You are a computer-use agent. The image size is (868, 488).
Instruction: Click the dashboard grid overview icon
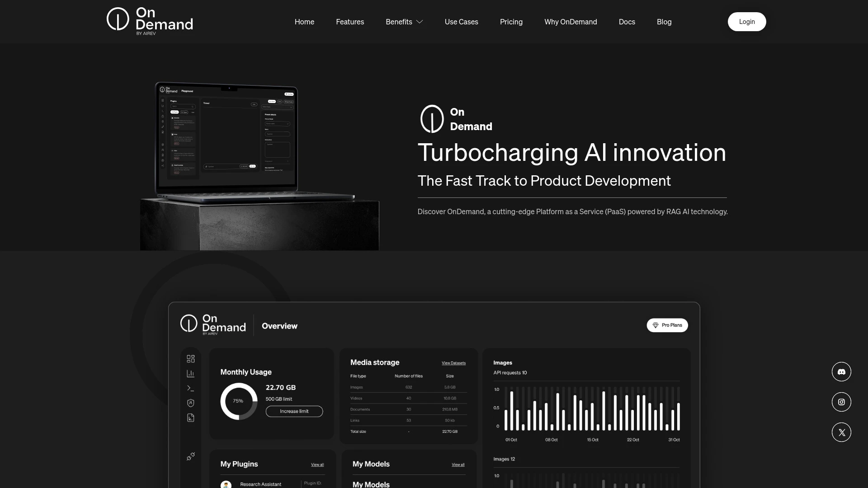190,358
